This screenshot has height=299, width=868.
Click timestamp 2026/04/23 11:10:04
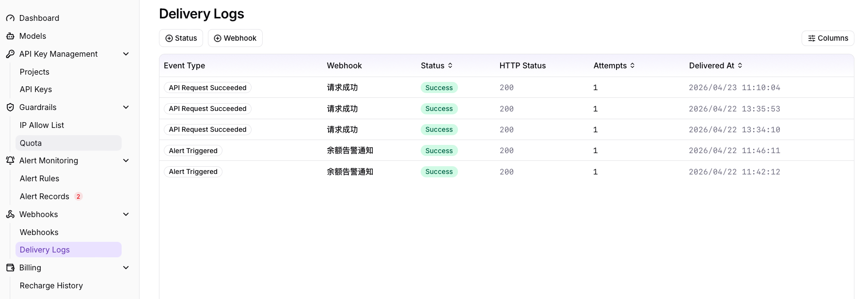click(x=734, y=88)
